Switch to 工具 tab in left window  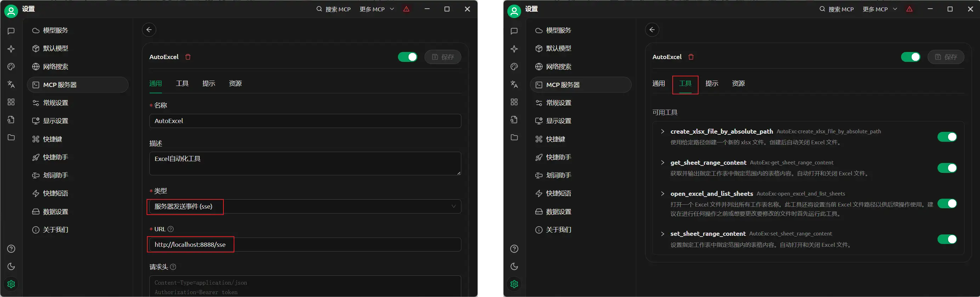(x=182, y=83)
